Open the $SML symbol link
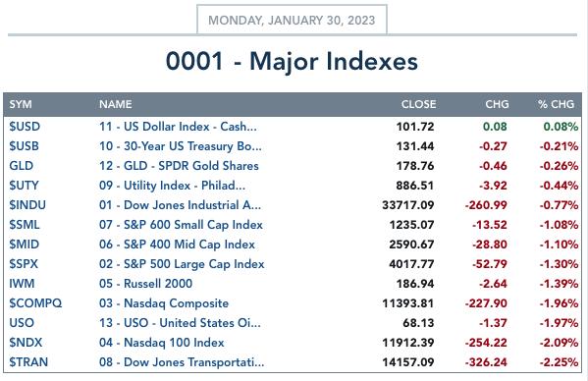The height and width of the screenshot is (381, 588). pos(25,225)
